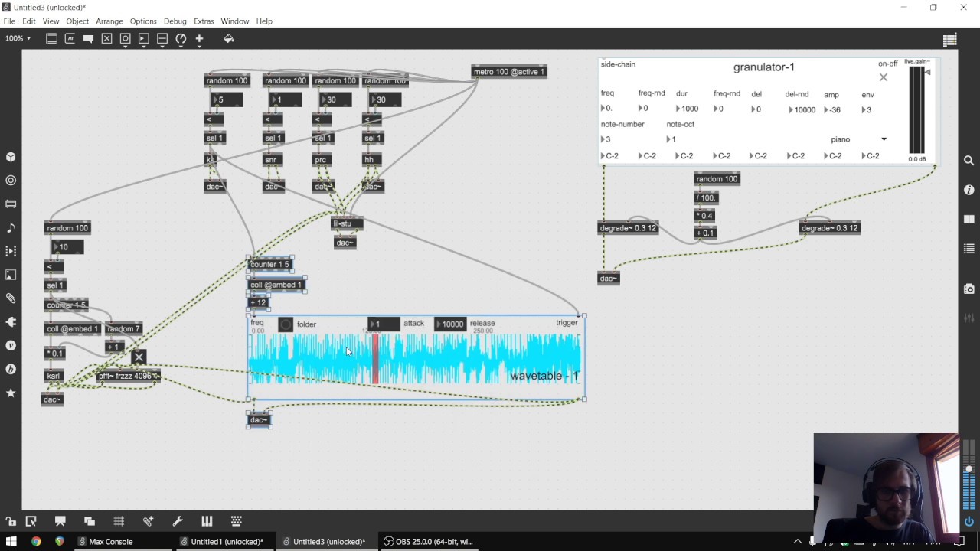The image size is (980, 551).
Task: Click the New Object toolbar icon
Action: pyautogui.click(x=51, y=38)
